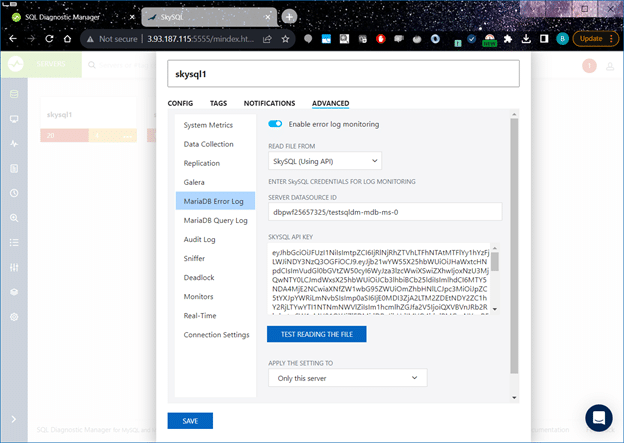Image resolution: width=624 pixels, height=443 pixels.
Task: Click the Save button
Action: tap(190, 421)
